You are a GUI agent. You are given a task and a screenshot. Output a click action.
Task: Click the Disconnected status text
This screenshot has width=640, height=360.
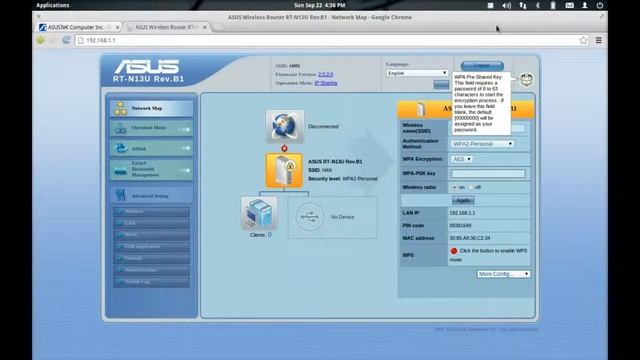(323, 127)
